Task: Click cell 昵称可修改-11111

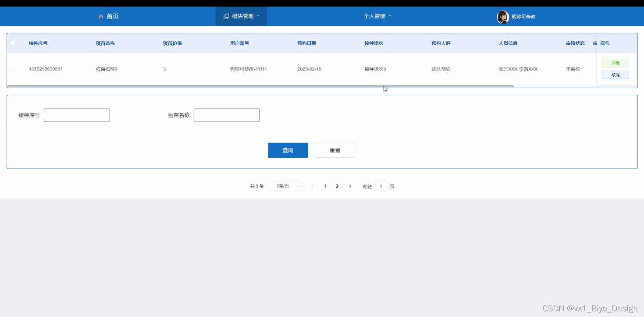Action: (249, 69)
